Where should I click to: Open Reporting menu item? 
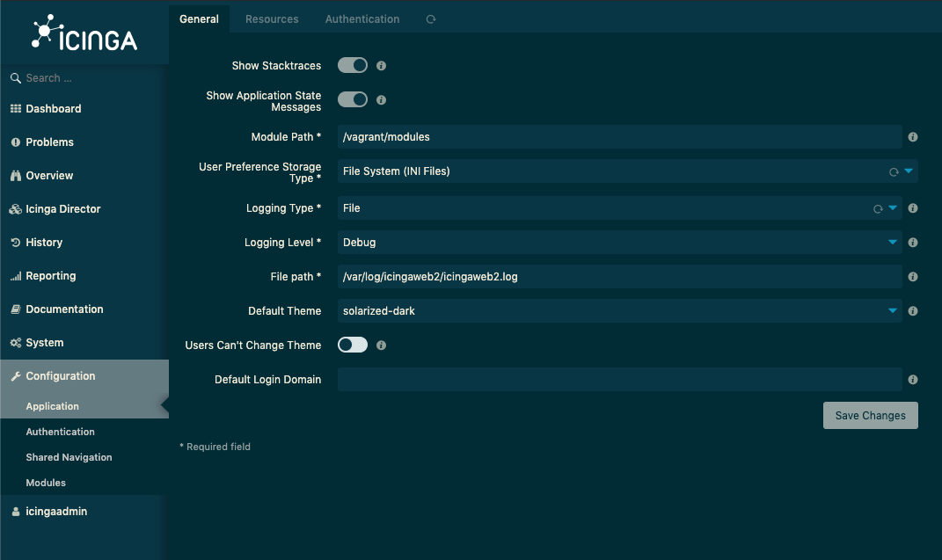pyautogui.click(x=84, y=276)
